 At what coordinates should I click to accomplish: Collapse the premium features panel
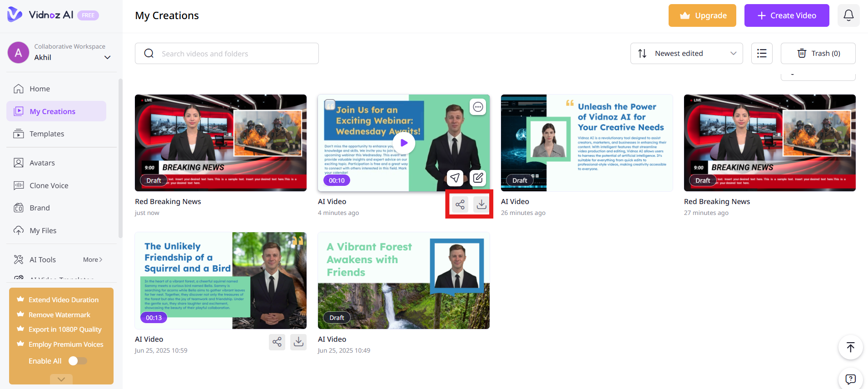(61, 379)
